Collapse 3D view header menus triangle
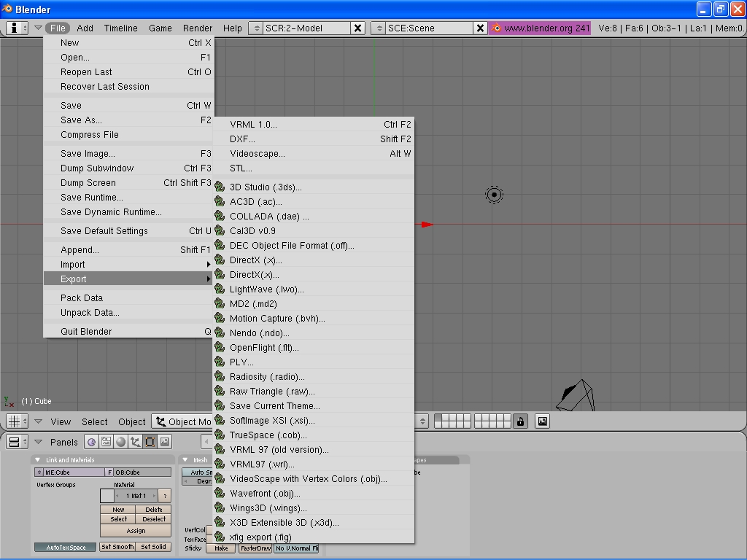Screen dimensions: 747x560 point(39,421)
